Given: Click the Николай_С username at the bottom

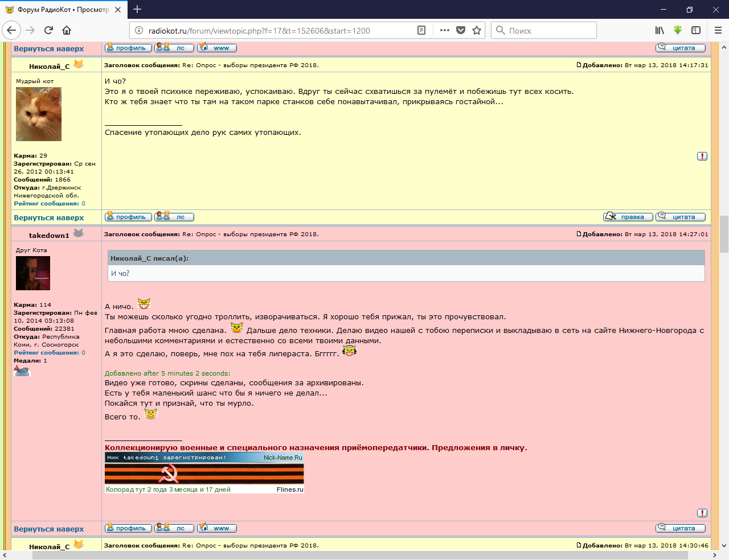Looking at the screenshot, I should pos(49,546).
